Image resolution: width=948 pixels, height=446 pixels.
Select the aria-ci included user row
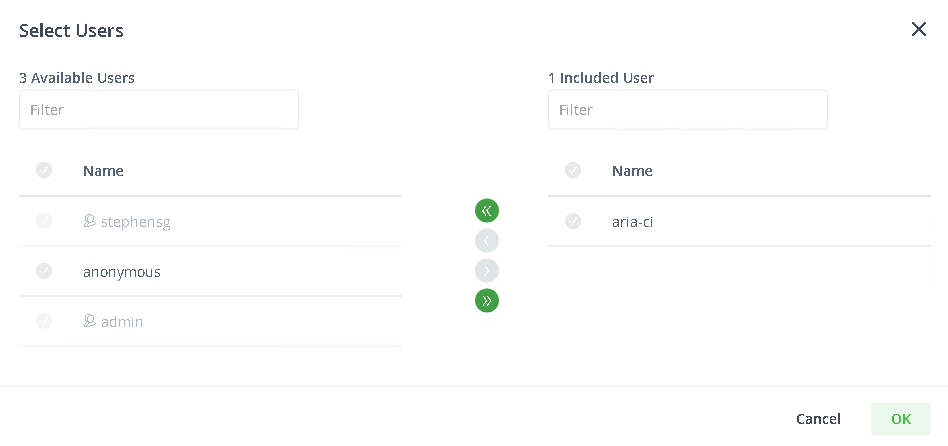click(739, 221)
